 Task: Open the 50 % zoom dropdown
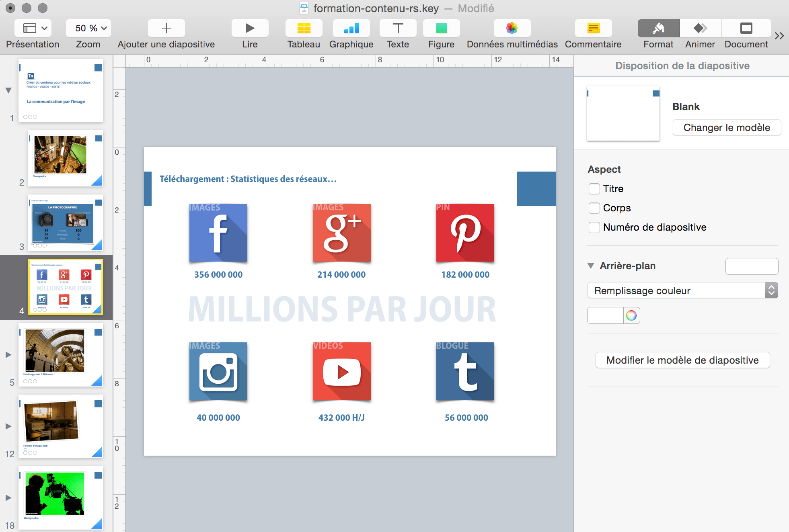pyautogui.click(x=88, y=28)
